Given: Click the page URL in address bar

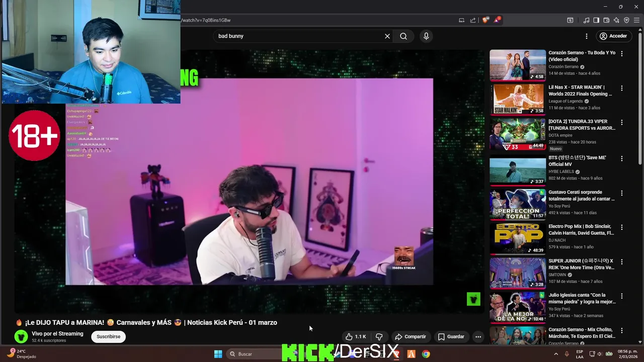Looking at the screenshot, I should pyautogui.click(x=206, y=20).
